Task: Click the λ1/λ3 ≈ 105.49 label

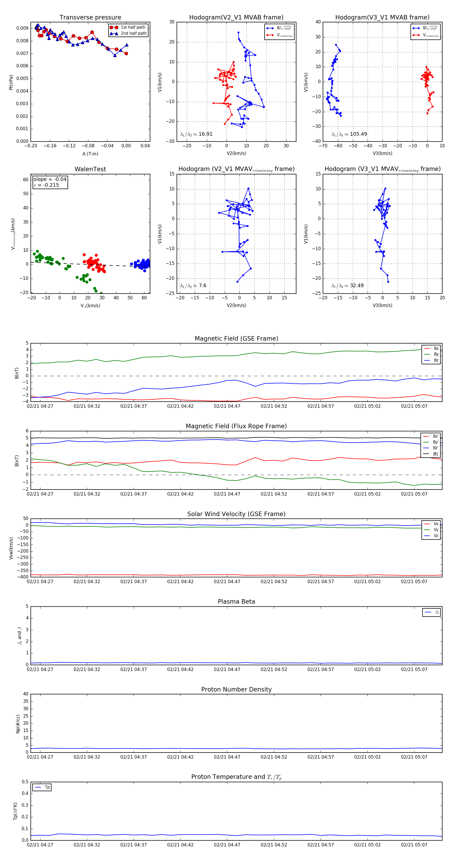Action: coord(349,134)
